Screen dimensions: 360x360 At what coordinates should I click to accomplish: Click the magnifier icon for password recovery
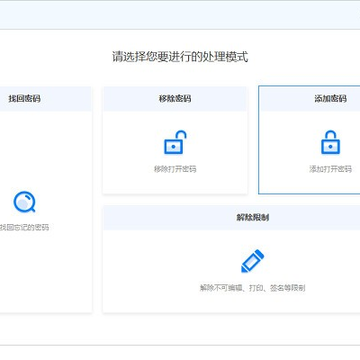(x=24, y=202)
